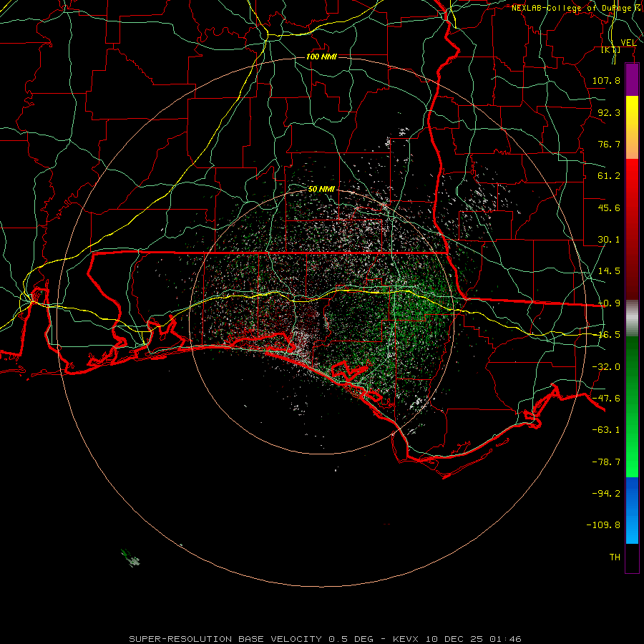Screen dimensions: 644x644
Task: Select the -32.0 legend value
Action: 606,367
